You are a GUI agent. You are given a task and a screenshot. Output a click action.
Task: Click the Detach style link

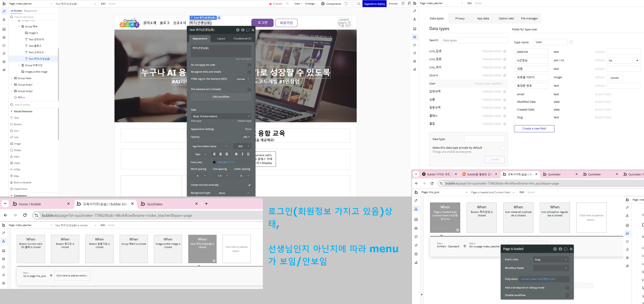coord(244,121)
